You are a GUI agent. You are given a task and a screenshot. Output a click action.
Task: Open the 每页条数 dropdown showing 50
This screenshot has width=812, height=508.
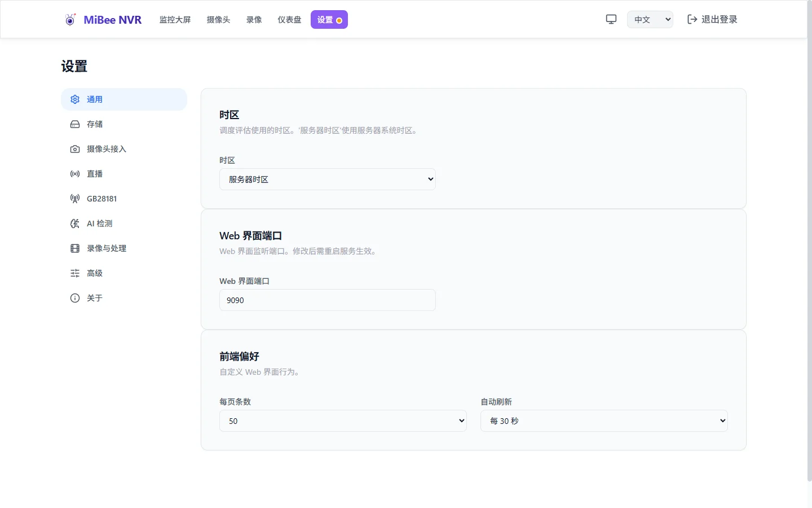(343, 421)
